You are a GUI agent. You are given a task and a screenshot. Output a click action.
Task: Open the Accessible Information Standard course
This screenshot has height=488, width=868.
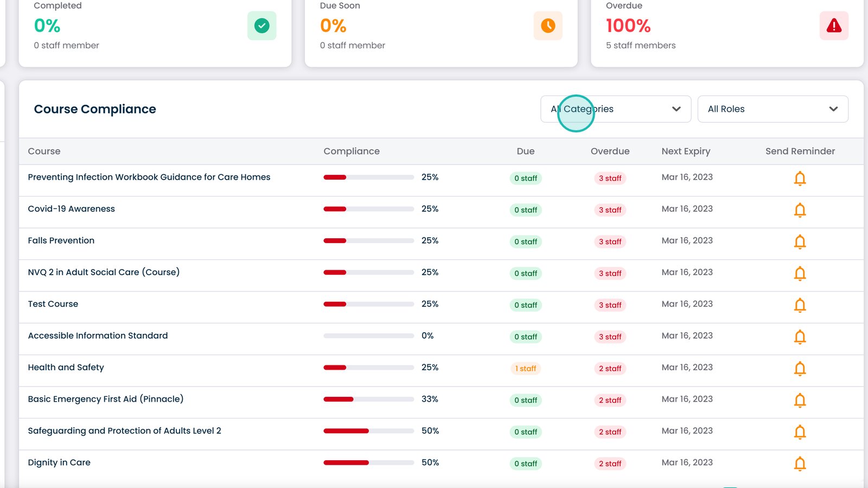click(x=98, y=336)
